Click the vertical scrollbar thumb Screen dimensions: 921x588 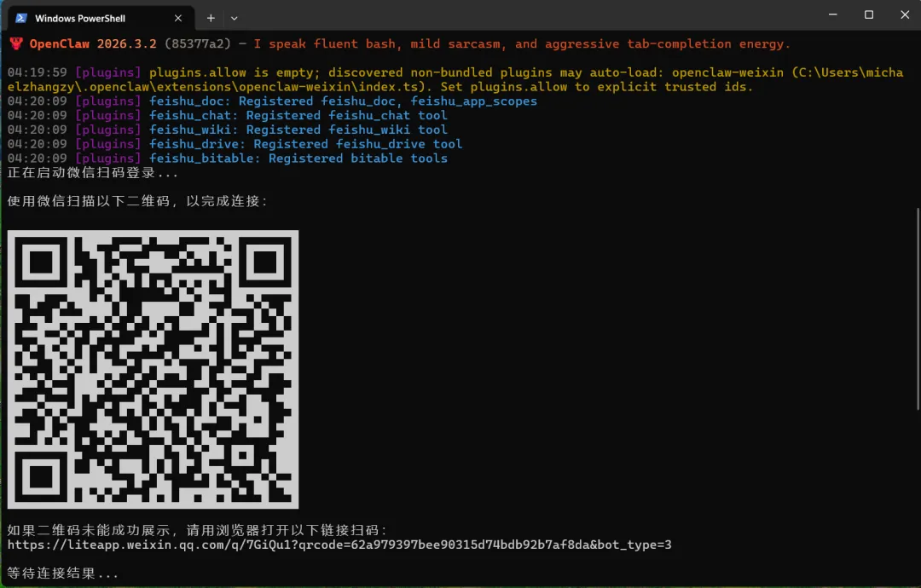918,308
